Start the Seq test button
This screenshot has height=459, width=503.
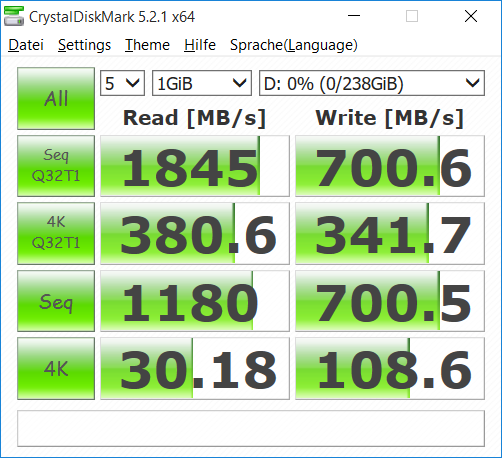[56, 301]
